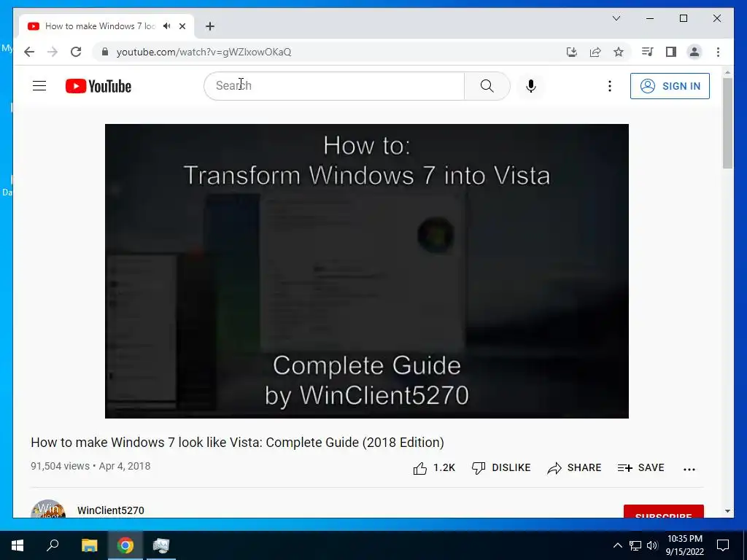Image resolution: width=747 pixels, height=560 pixels.
Task: Open YouTube settings three-dot menu
Action: (x=609, y=86)
